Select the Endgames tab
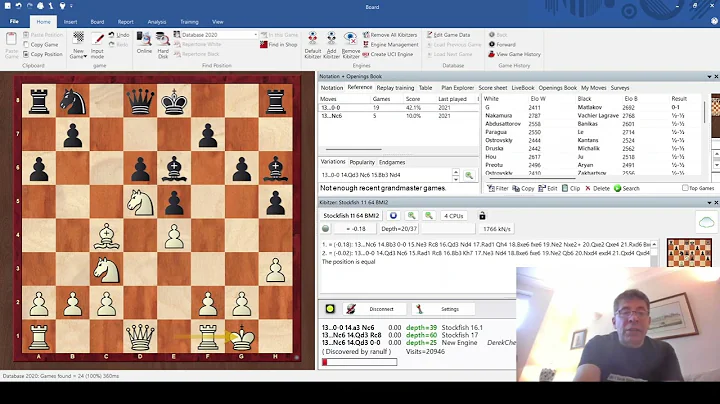The width and height of the screenshot is (720, 404). click(x=392, y=162)
